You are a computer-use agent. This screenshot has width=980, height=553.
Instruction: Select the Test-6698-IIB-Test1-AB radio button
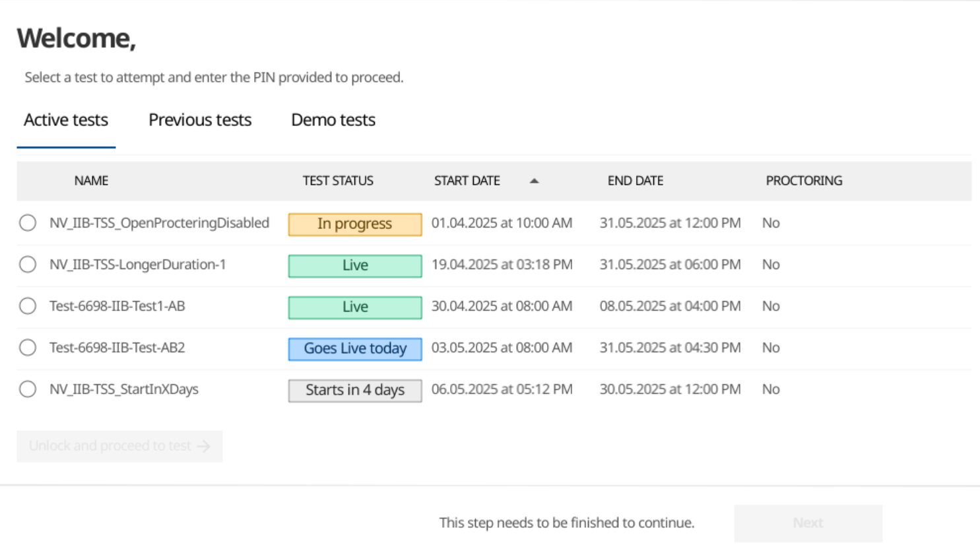(27, 306)
